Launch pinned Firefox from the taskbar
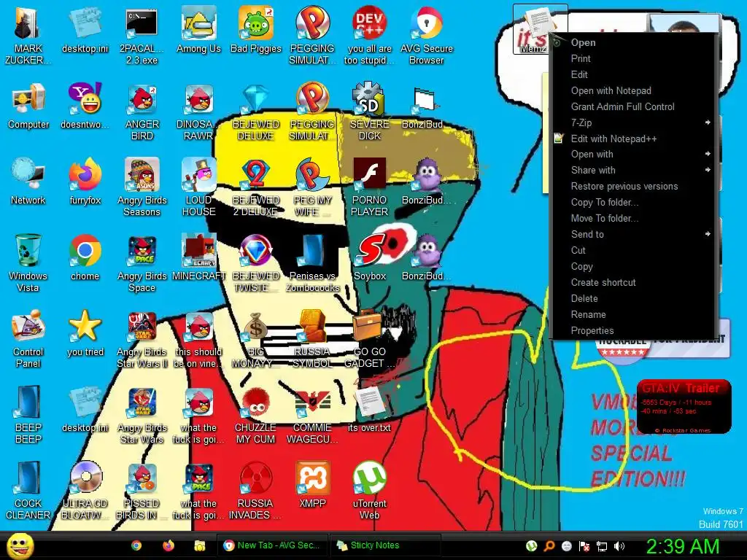The image size is (747, 560). [169, 545]
